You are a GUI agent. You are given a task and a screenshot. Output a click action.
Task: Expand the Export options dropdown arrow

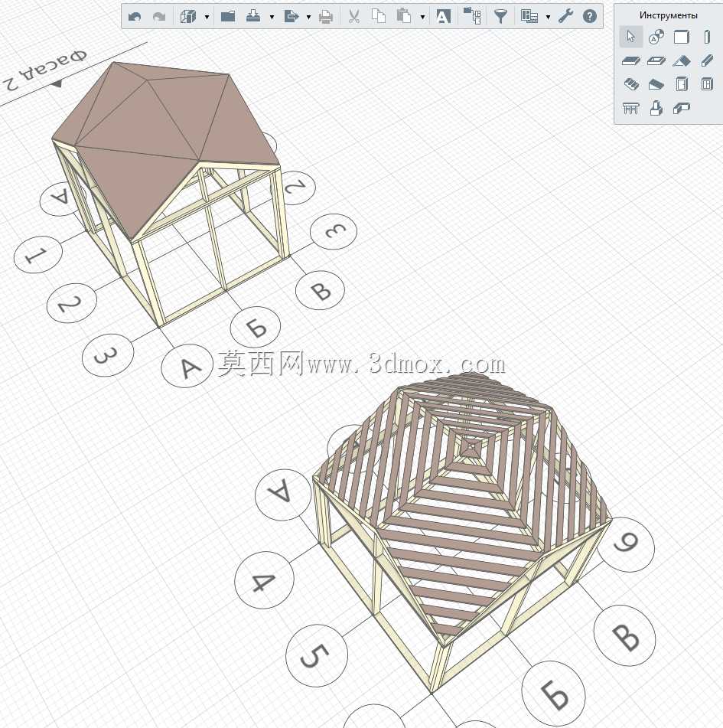308,17
